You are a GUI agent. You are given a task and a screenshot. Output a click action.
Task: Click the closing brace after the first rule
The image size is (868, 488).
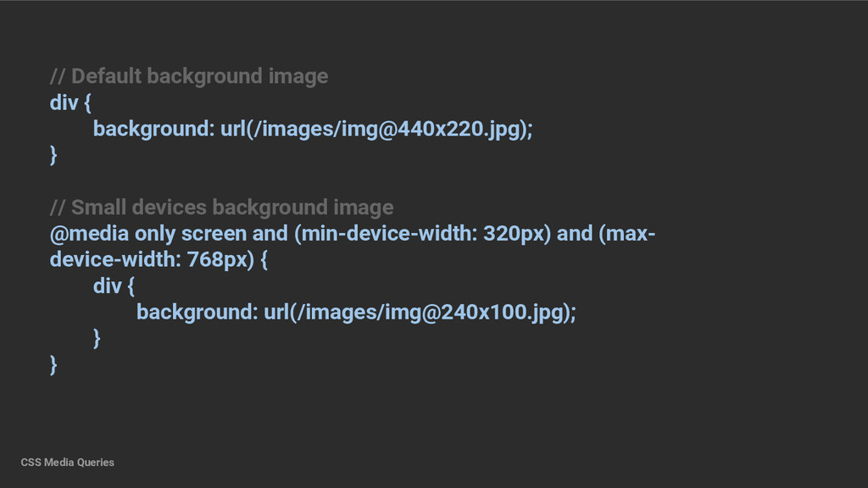tap(53, 156)
